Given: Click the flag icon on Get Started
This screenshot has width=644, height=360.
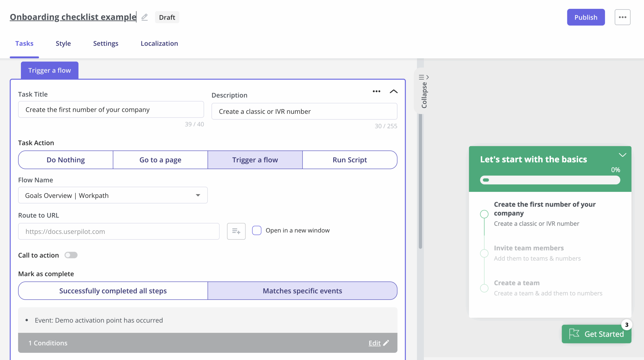Looking at the screenshot, I should click(x=575, y=334).
